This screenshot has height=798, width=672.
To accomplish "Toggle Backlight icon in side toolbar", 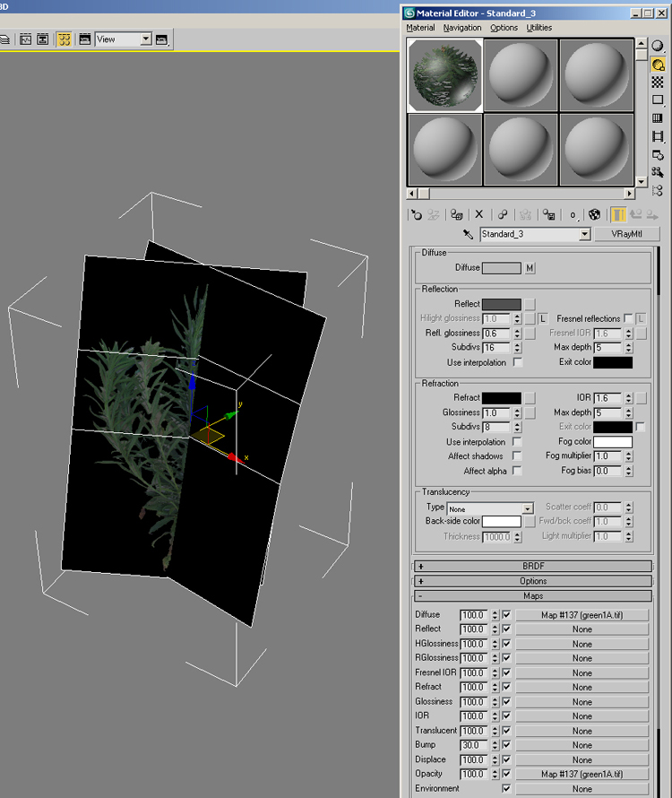I will click(x=658, y=65).
